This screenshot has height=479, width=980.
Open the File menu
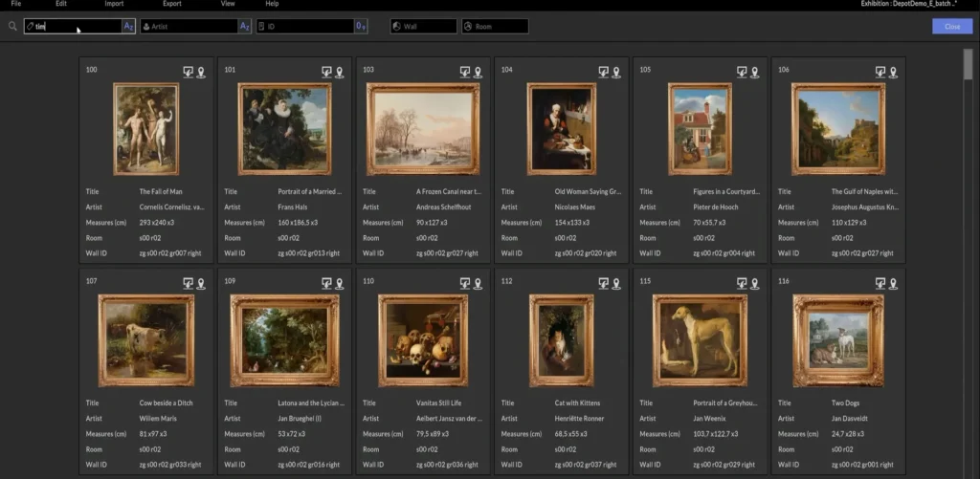click(16, 4)
